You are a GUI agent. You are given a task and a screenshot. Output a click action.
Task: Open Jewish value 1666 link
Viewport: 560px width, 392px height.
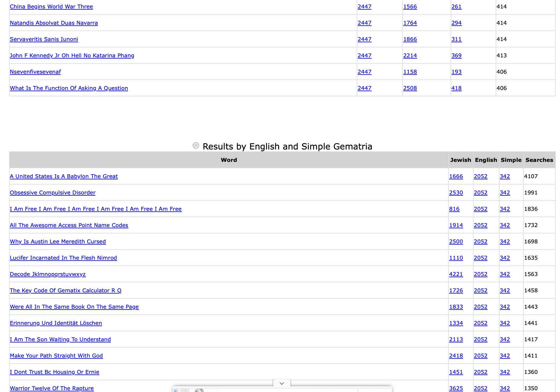[x=456, y=176]
